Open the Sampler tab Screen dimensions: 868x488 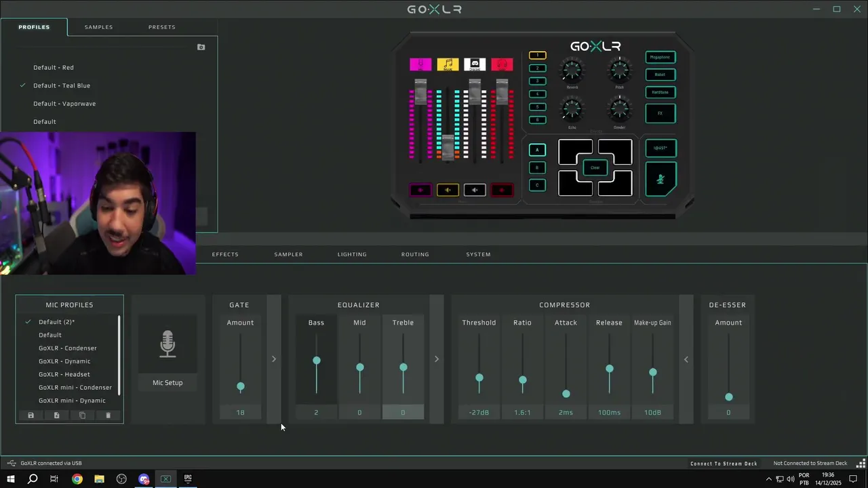click(288, 254)
